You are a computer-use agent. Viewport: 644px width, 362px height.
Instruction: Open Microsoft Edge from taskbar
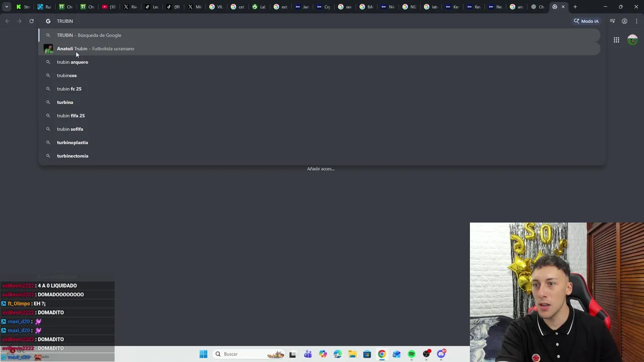coord(338,354)
